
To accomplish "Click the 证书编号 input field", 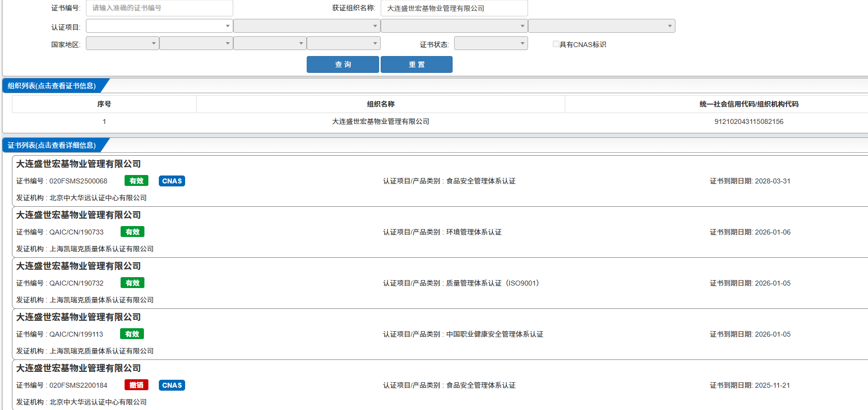I will pos(159,8).
